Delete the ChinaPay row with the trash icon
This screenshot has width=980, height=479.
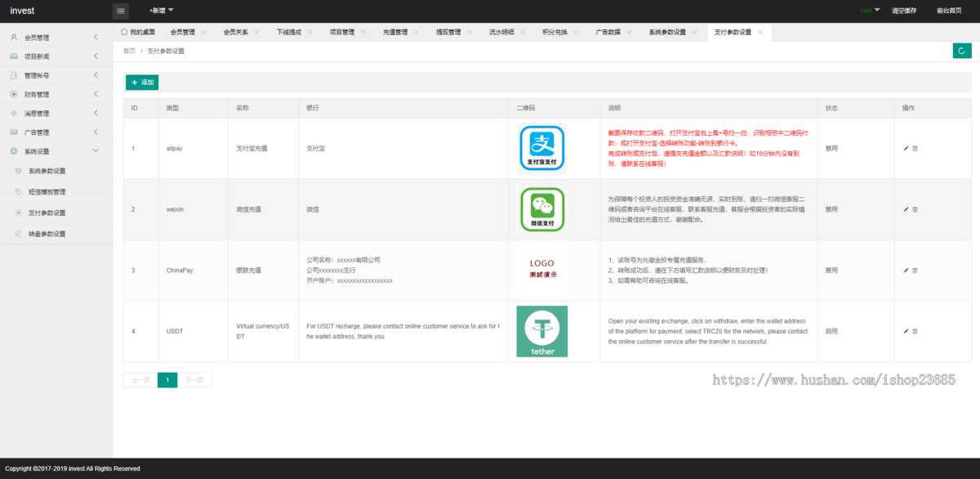915,270
